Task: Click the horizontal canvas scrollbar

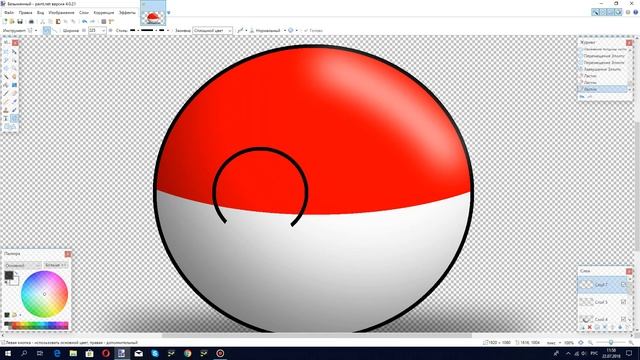Action: [x=316, y=336]
